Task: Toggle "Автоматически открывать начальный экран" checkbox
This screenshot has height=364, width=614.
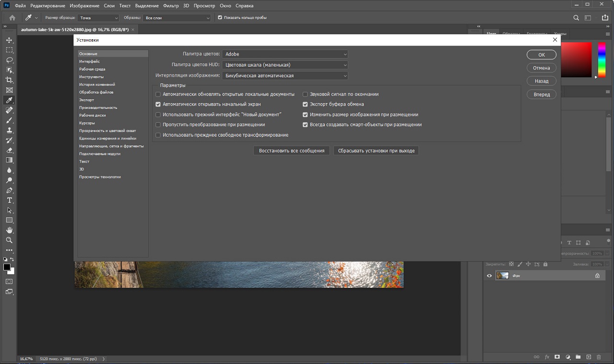Action: [158, 104]
